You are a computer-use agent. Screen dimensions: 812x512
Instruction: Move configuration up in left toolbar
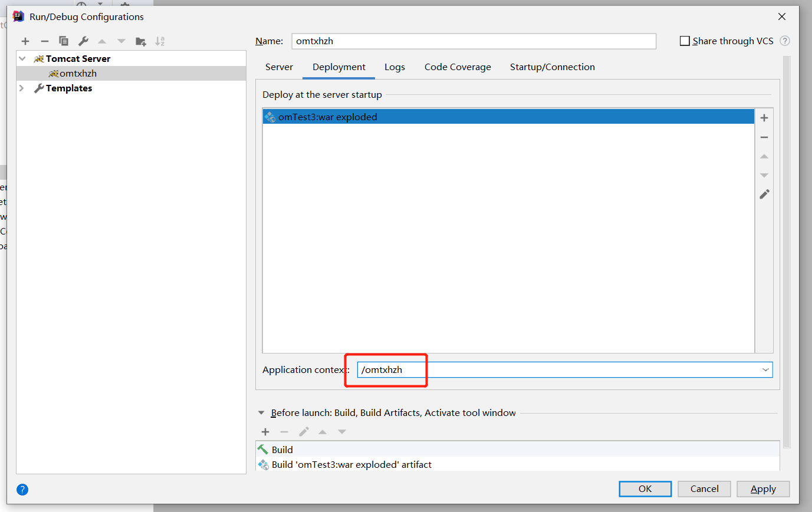(102, 41)
